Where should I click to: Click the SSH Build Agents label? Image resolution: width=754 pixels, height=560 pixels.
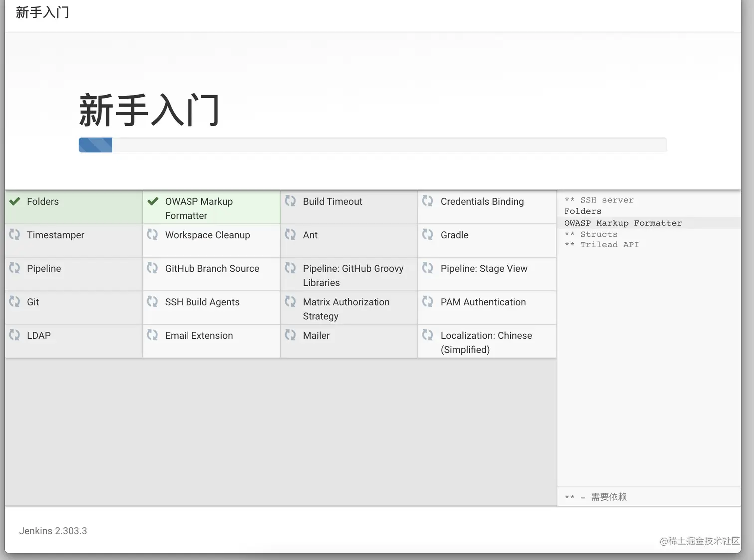[x=202, y=302]
